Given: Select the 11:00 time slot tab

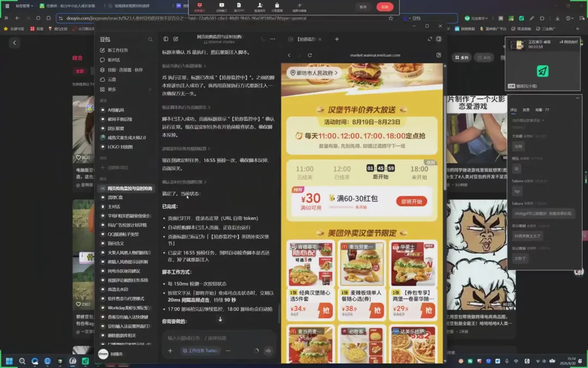Looking at the screenshot, I should pyautogui.click(x=304, y=172).
